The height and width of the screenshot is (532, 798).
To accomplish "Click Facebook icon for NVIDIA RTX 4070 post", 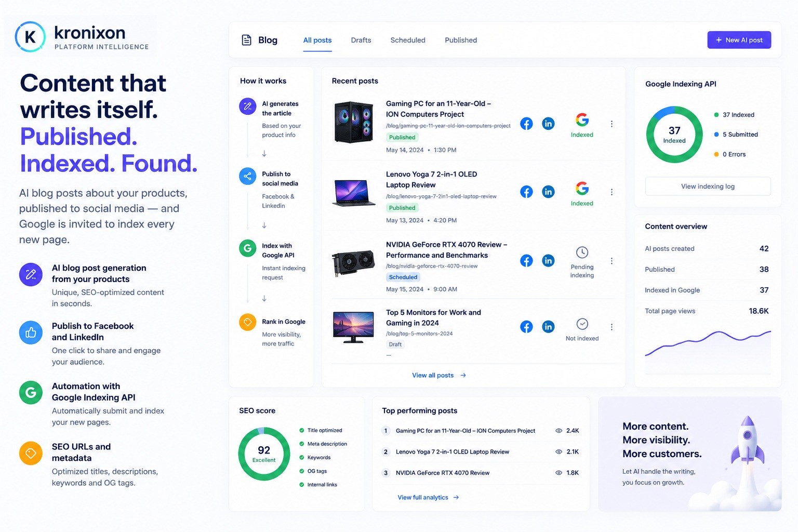I will [x=526, y=261].
